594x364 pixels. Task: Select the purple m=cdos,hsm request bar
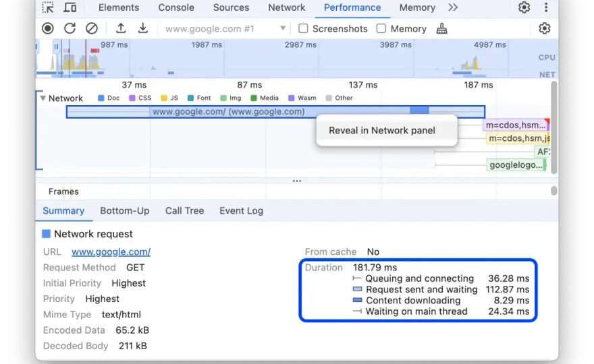516,125
